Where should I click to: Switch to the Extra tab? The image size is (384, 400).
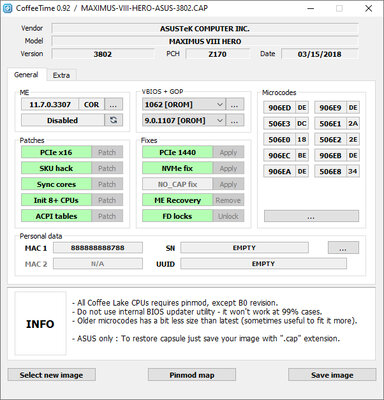pos(61,75)
